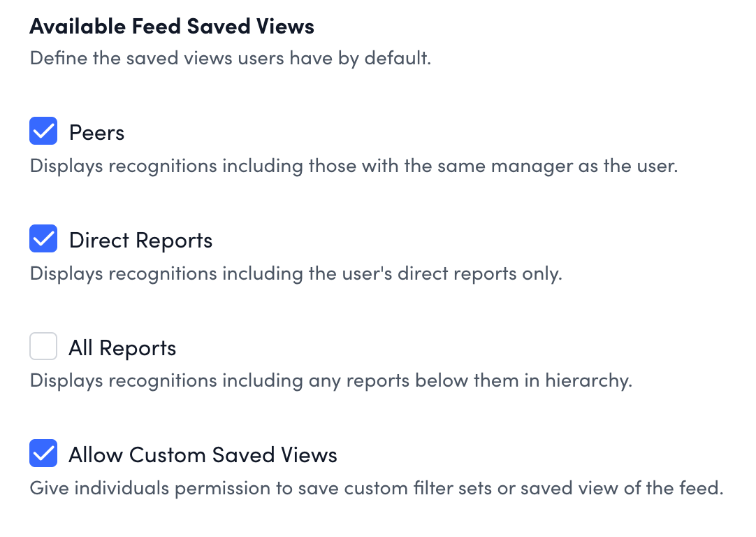This screenshot has height=537, width=756.
Task: Click the Peers label text
Action: (96, 133)
